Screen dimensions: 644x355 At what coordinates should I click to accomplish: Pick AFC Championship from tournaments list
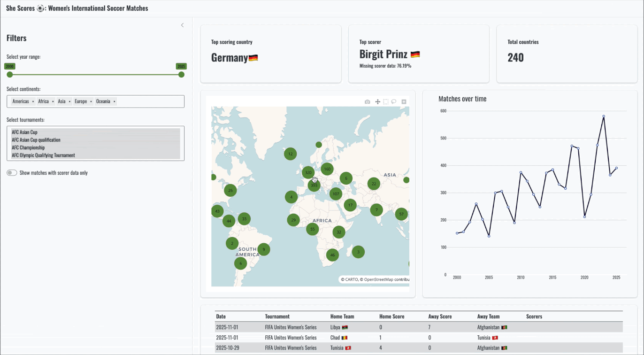28,147
